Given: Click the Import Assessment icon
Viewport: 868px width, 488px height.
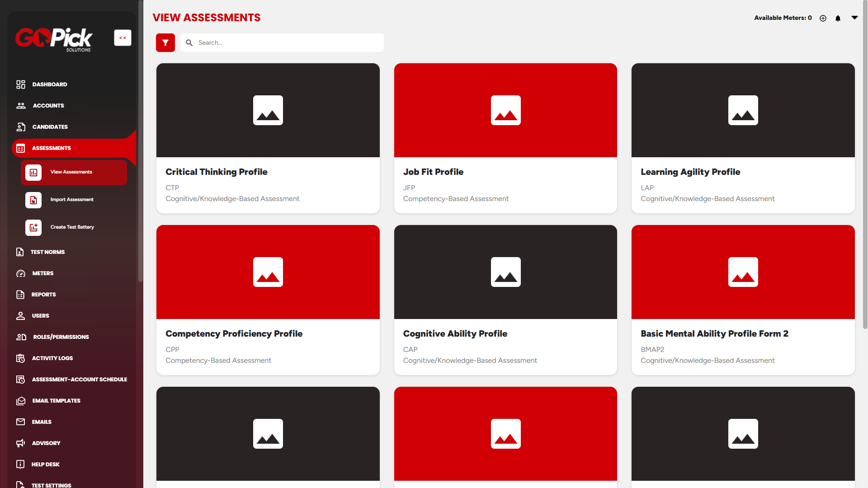Looking at the screenshot, I should click(x=33, y=200).
